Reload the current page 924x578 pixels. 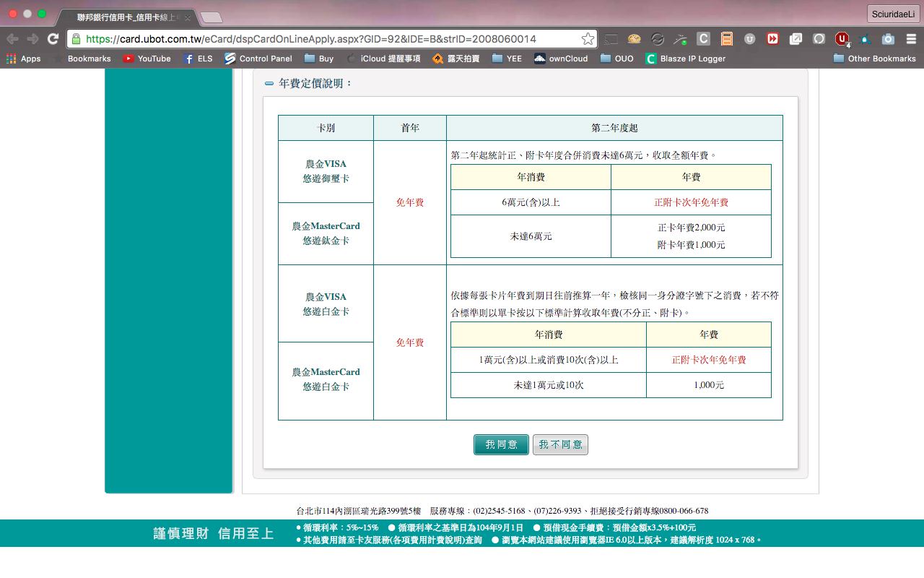[53, 39]
